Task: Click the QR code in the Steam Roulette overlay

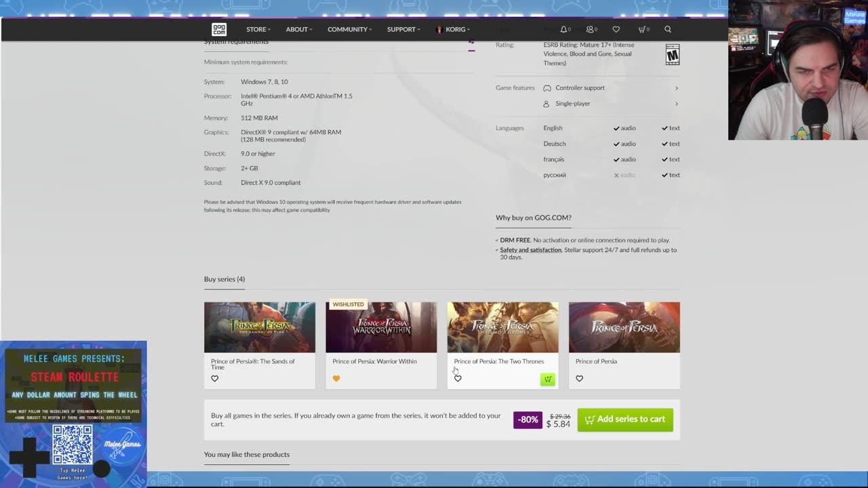Action: [73, 445]
